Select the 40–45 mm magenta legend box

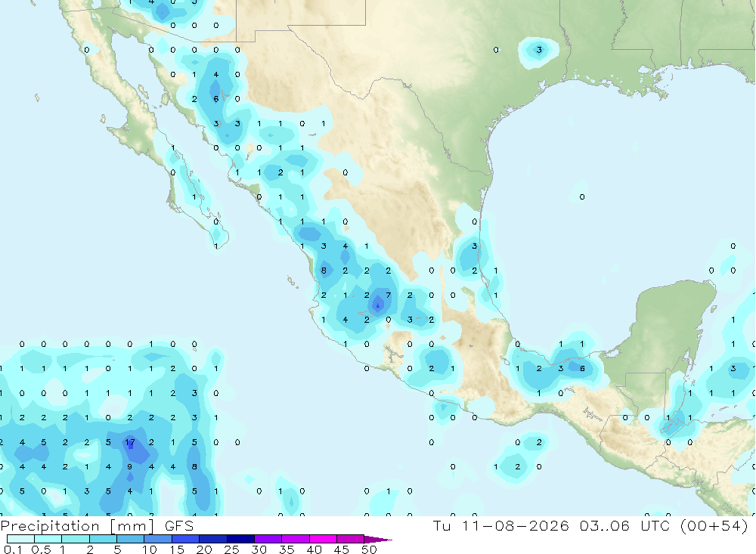(323, 539)
